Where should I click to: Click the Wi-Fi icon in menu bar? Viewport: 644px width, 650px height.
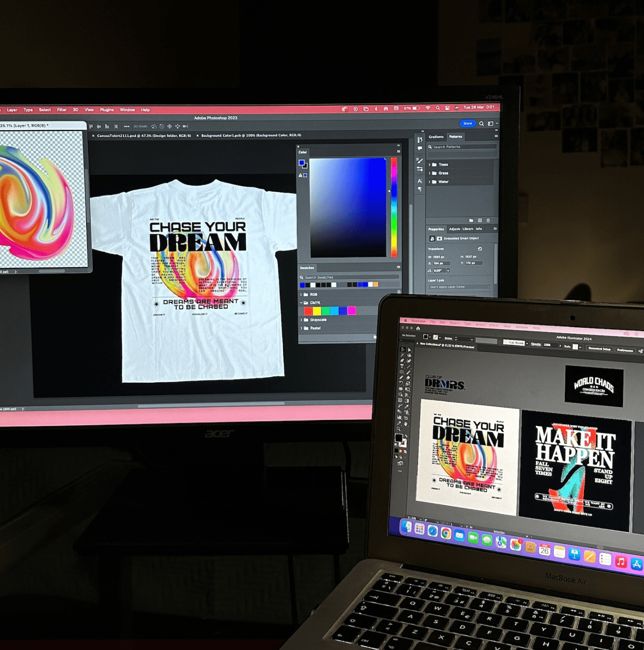click(428, 108)
